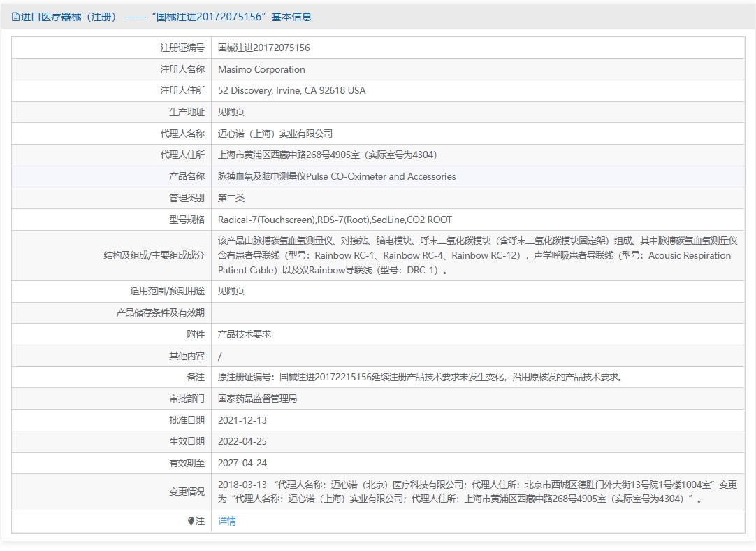Viewport: 756px width, 551px height.
Task: Click the remark text 原注册证编号：国械注进20172215156
Action: click(x=420, y=378)
